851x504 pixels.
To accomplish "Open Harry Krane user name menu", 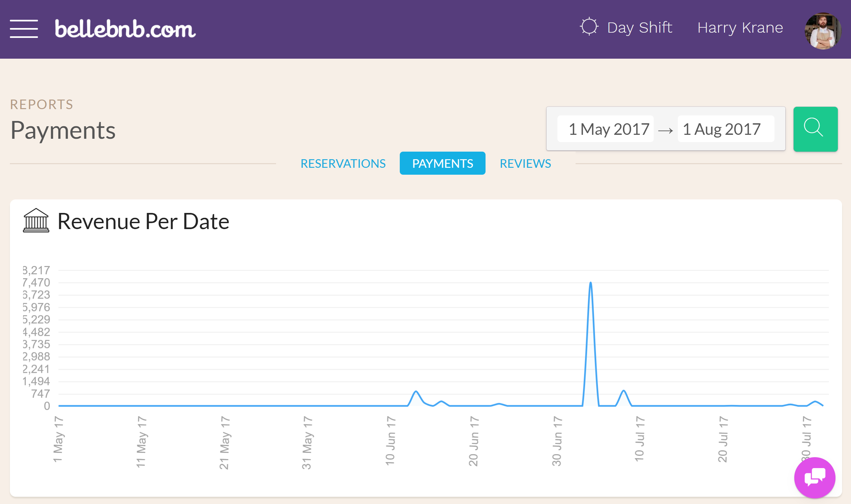I will click(x=740, y=27).
